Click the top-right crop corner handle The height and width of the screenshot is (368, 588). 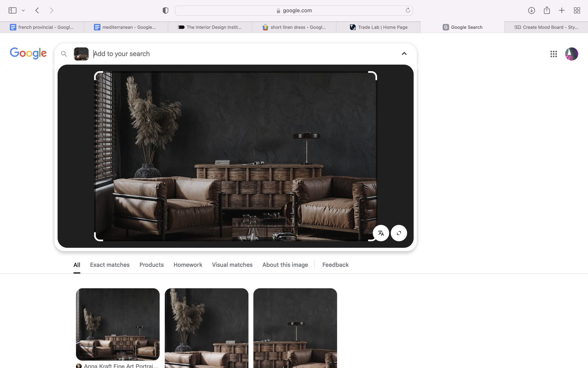point(373,75)
